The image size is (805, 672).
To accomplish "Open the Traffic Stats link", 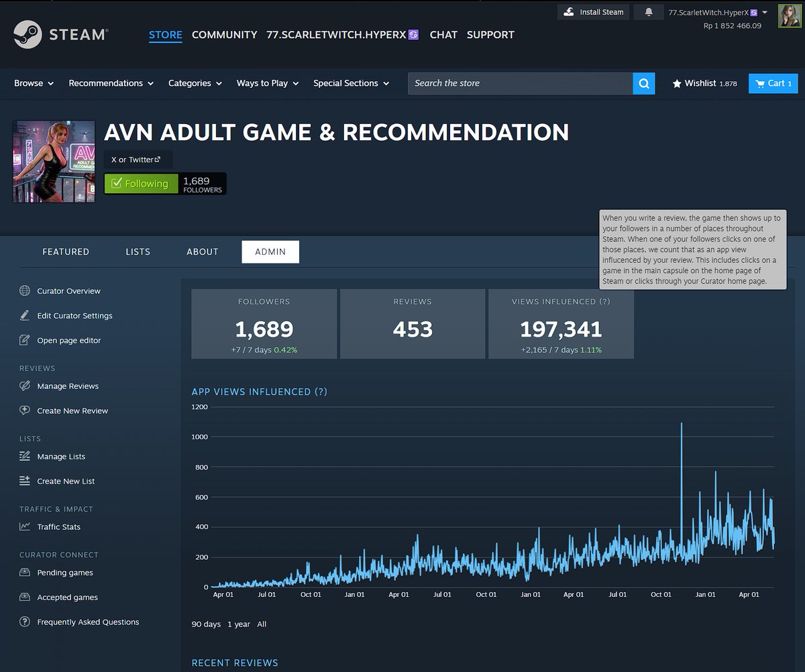I will pyautogui.click(x=59, y=526).
